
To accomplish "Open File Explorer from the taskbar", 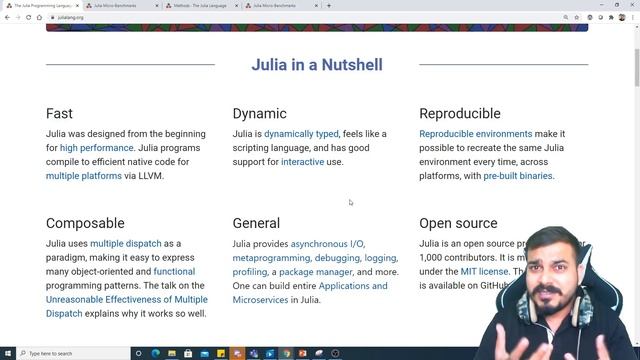I will coord(172,353).
